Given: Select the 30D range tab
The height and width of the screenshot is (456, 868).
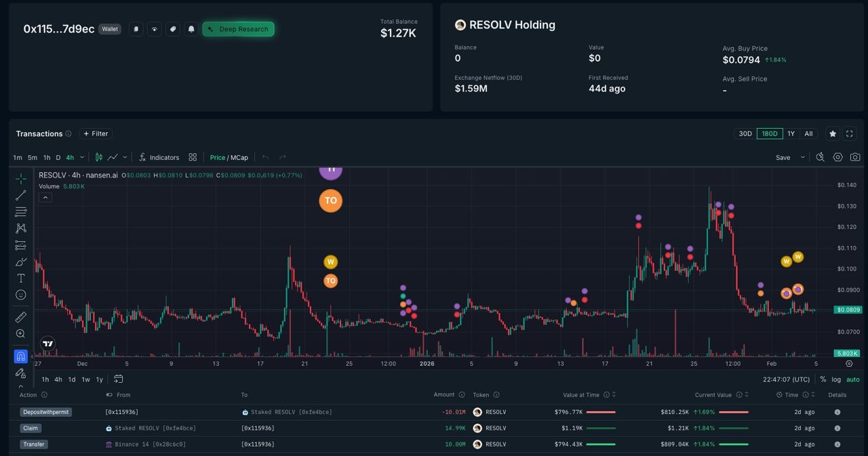Looking at the screenshot, I should 745,133.
